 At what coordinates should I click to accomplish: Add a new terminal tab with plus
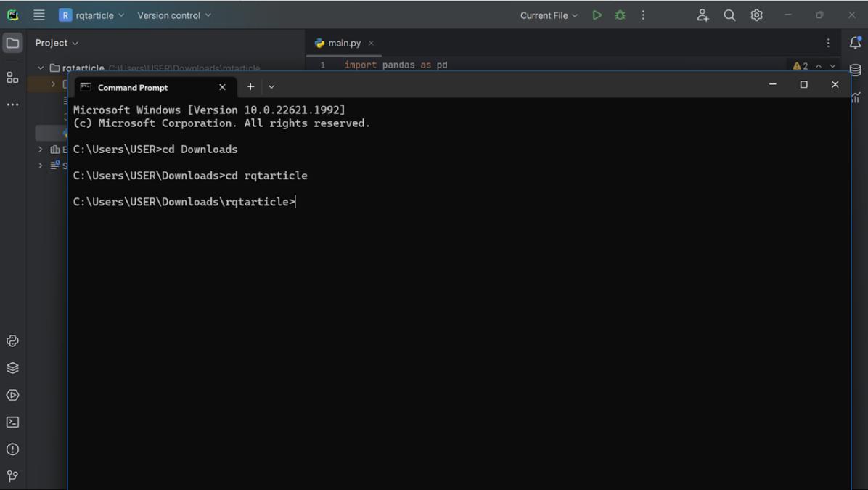(250, 87)
